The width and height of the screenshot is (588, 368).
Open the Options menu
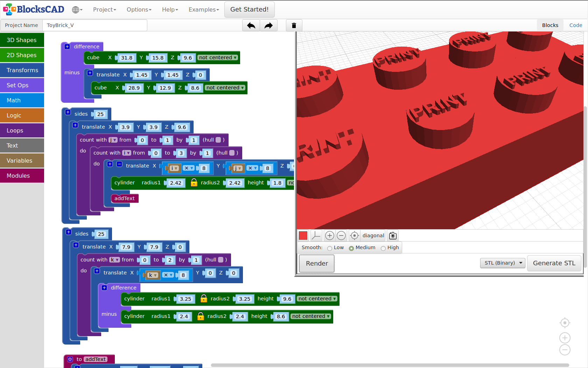click(139, 9)
